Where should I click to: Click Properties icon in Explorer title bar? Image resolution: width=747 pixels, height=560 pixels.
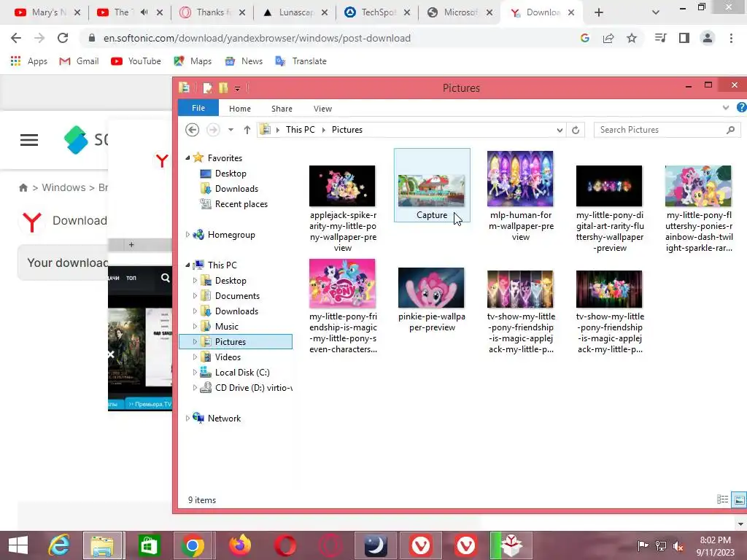click(x=207, y=87)
